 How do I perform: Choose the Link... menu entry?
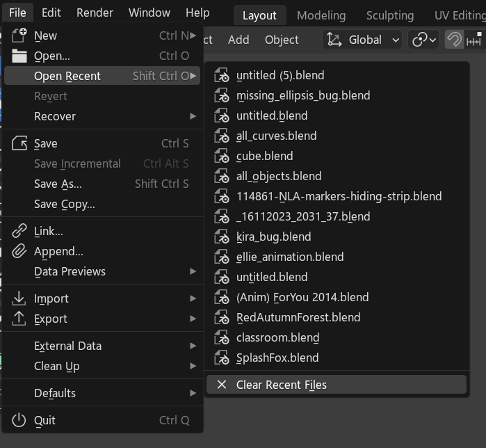[x=102, y=231]
